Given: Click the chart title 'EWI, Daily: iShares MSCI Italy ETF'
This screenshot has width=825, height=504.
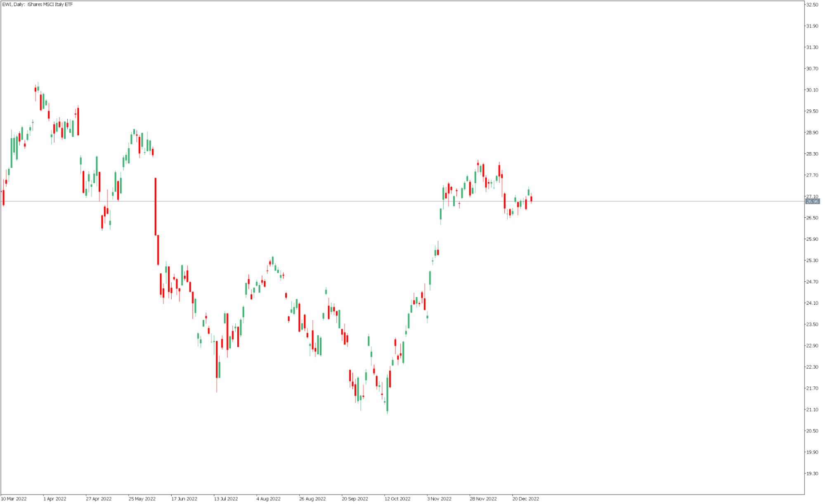Looking at the screenshot, I should (x=38, y=5).
